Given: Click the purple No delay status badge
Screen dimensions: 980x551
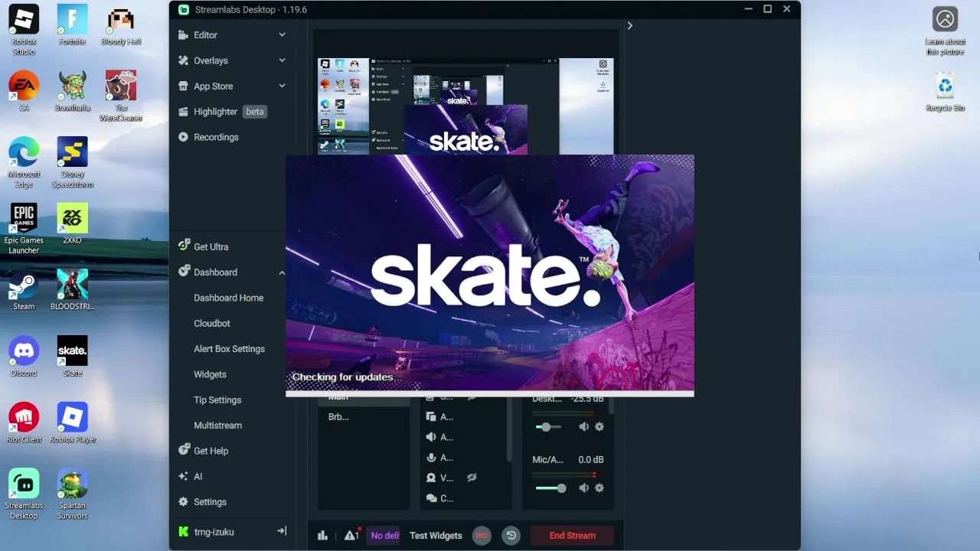Looking at the screenshot, I should point(384,536).
